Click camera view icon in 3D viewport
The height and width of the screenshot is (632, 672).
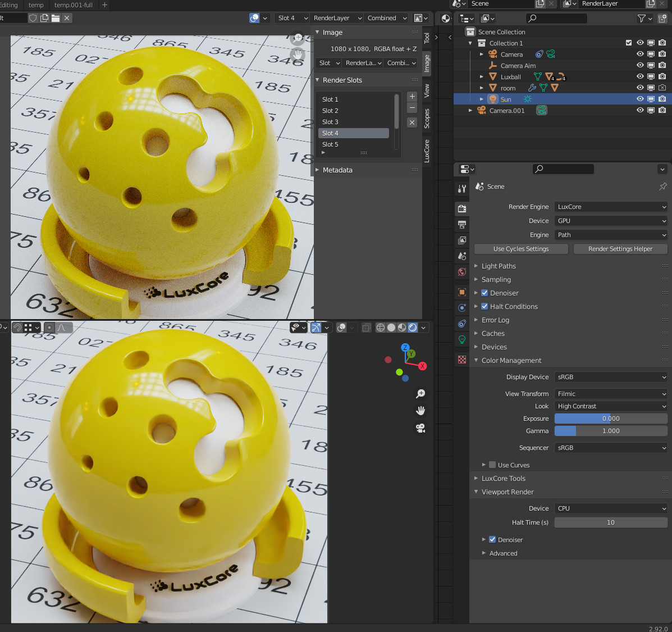tap(420, 429)
